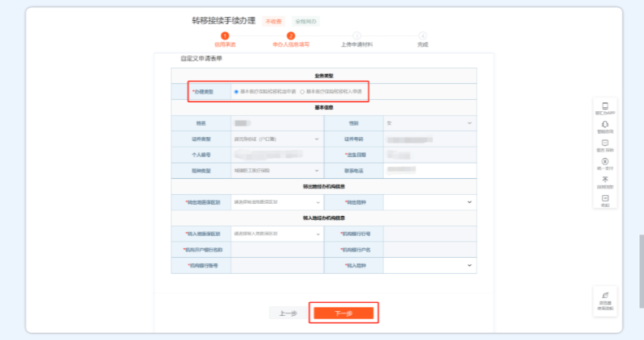Go to step 2 申办人信息填写

point(291,39)
